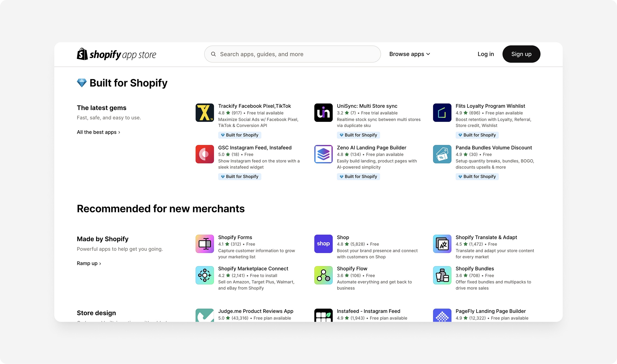Click the Store design heading
617x364 pixels.
(x=96, y=313)
